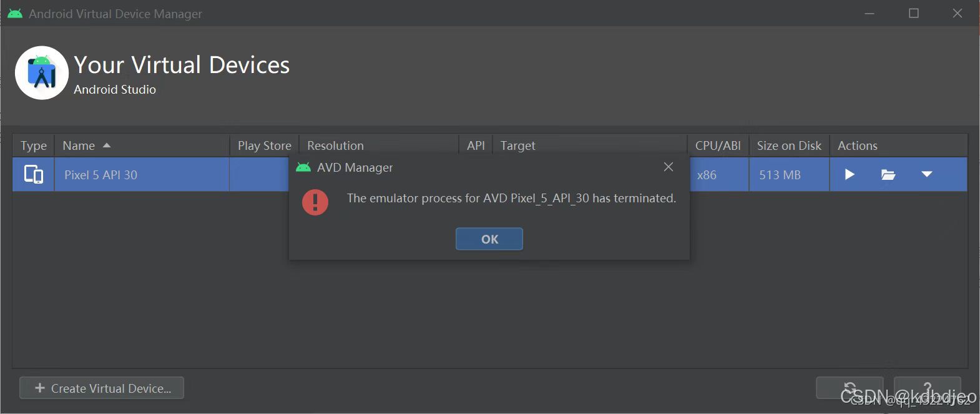Click the red error icon in dialog
Screen dimensions: 980x414
[315, 202]
